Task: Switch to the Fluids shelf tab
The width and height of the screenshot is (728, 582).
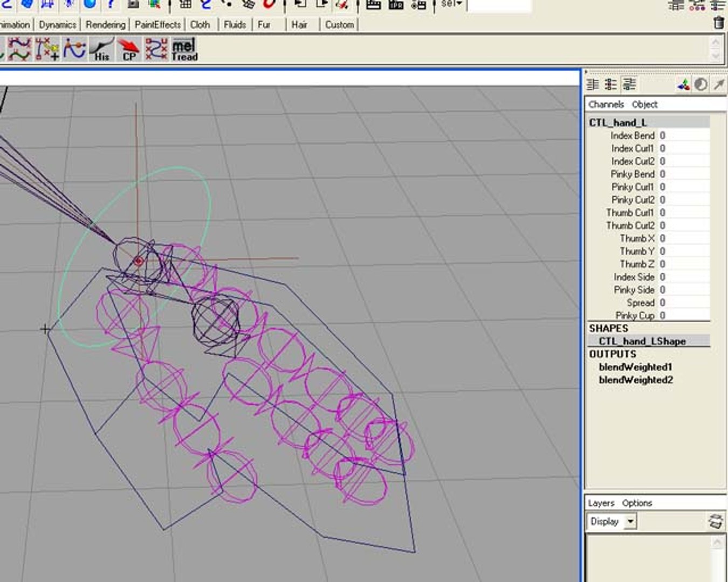Action: click(235, 25)
